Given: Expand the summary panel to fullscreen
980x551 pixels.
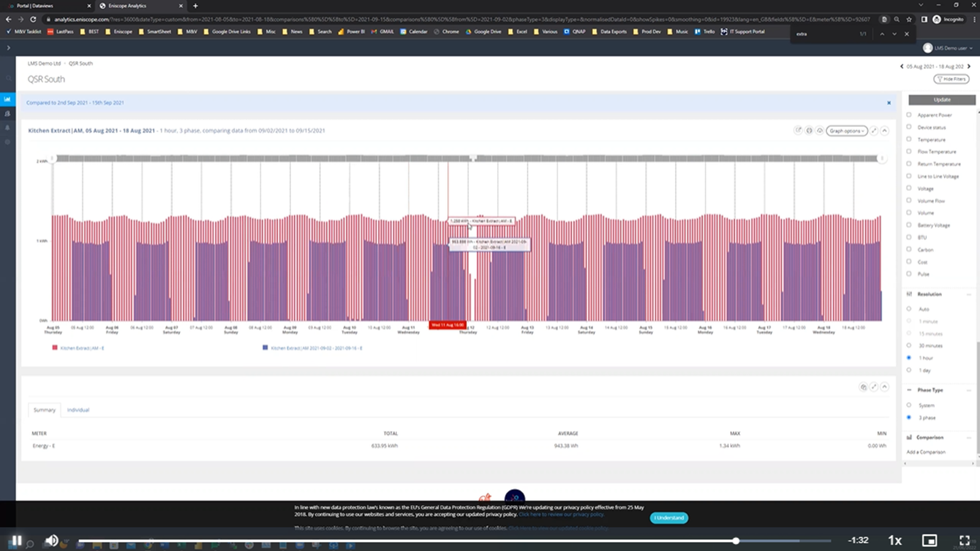Looking at the screenshot, I should [x=874, y=387].
